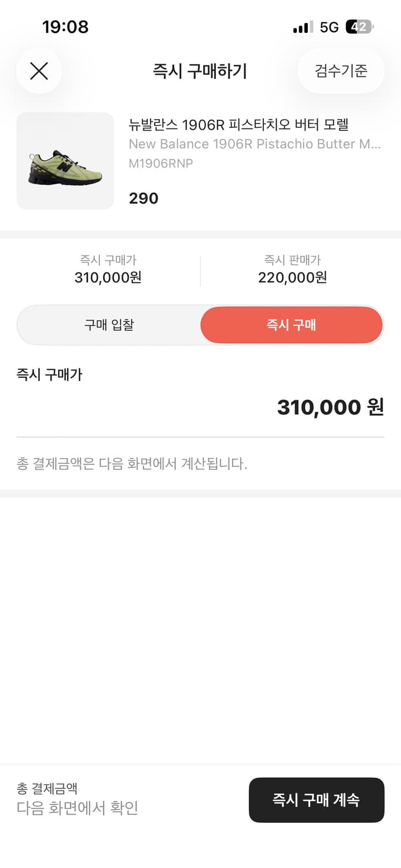Switch to the 구매 입찰 bid tab
This screenshot has width=401, height=868.
108,325
